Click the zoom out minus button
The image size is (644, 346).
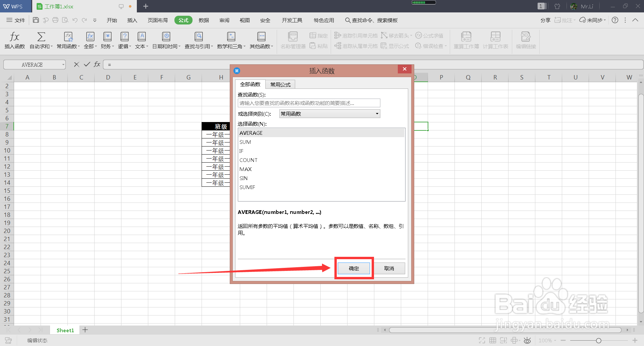pos(563,341)
